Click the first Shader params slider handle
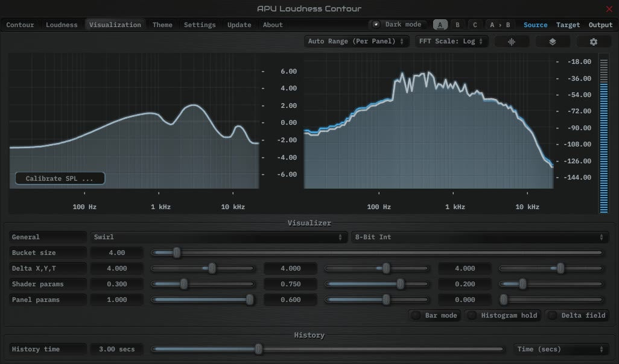The height and width of the screenshot is (364, 619). 184,284
